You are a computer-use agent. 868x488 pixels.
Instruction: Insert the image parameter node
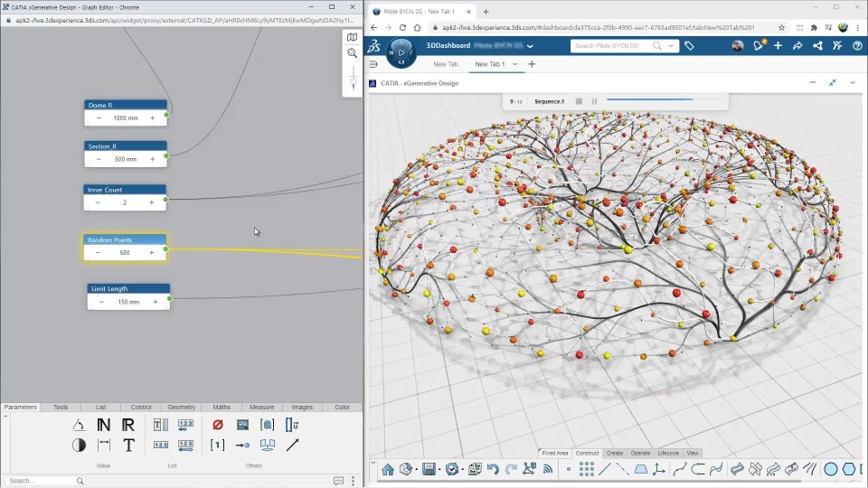pos(242,425)
